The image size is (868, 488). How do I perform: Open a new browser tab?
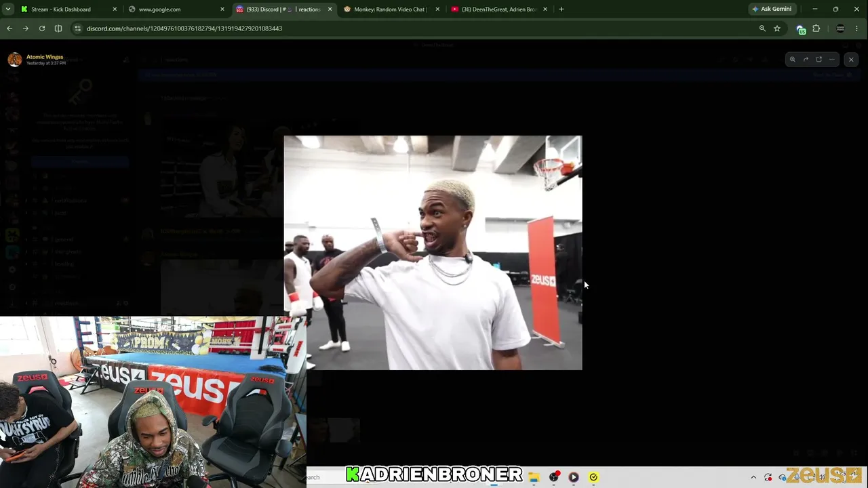point(561,9)
